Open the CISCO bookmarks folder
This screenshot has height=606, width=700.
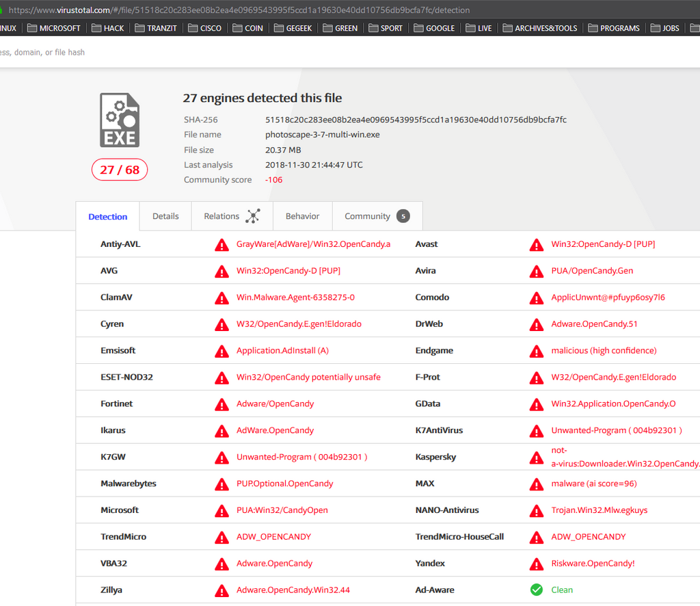[205, 28]
